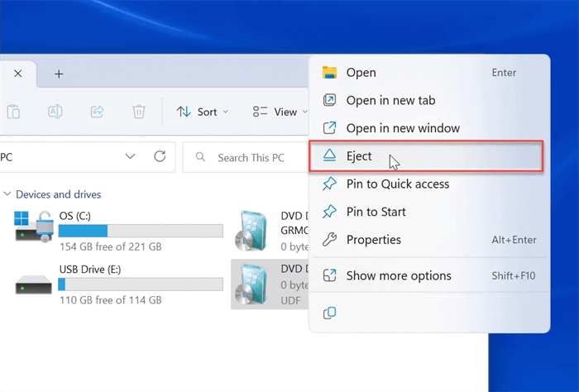Choose Pin to Start
This screenshot has width=579, height=392.
coord(429,212)
